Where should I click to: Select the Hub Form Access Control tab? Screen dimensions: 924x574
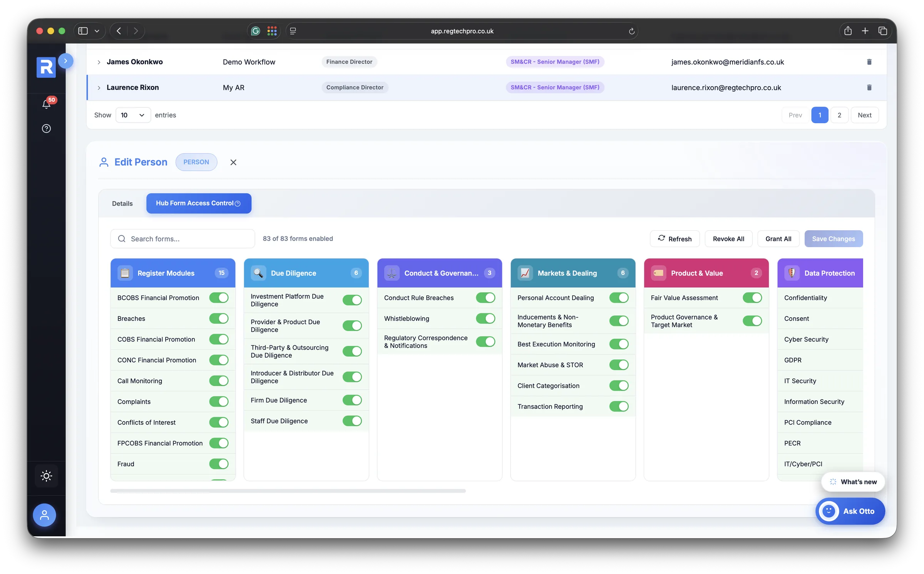pyautogui.click(x=199, y=203)
